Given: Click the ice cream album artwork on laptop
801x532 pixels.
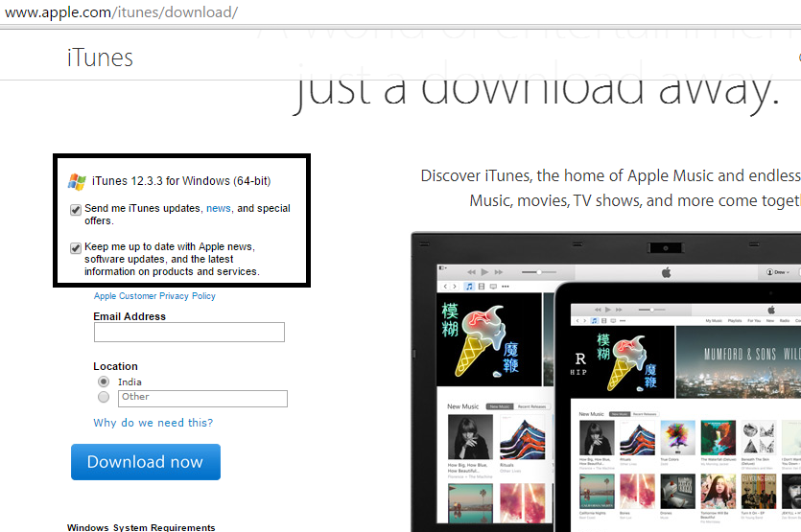Looking at the screenshot, I should [x=489, y=340].
